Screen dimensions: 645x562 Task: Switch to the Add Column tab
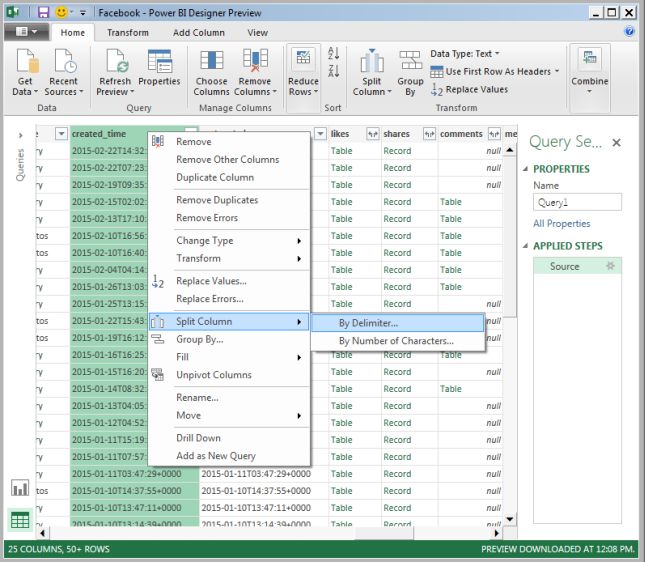pos(197,32)
